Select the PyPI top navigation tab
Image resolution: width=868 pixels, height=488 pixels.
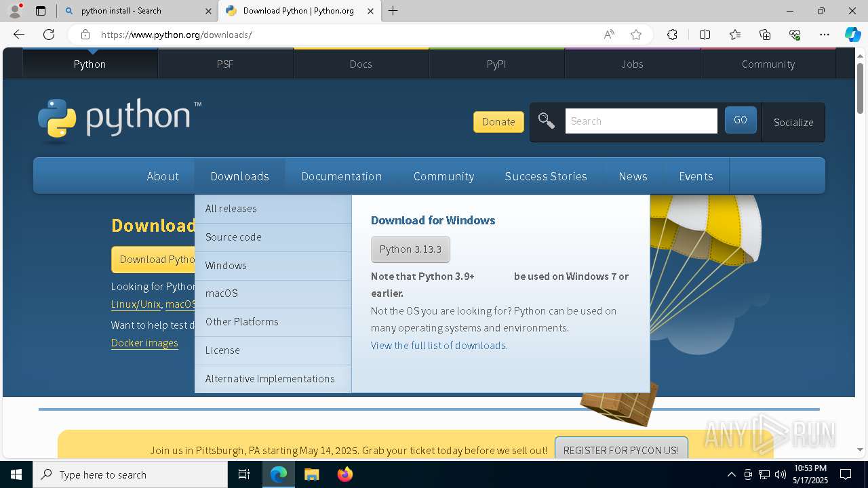point(496,64)
